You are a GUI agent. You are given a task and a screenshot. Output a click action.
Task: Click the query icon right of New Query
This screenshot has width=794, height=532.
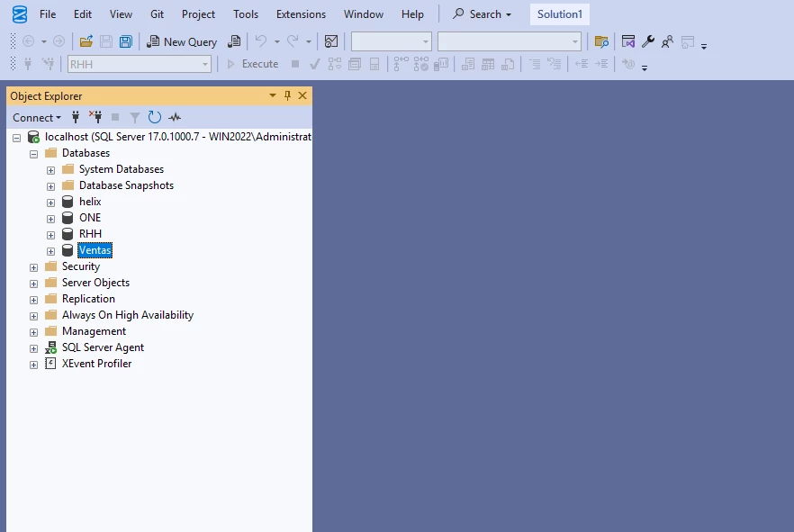pos(234,41)
